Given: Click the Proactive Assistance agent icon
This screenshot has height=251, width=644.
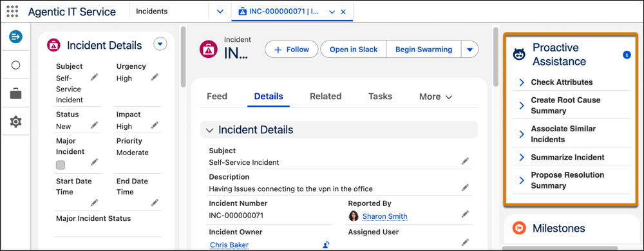Looking at the screenshot, I should pos(519,54).
